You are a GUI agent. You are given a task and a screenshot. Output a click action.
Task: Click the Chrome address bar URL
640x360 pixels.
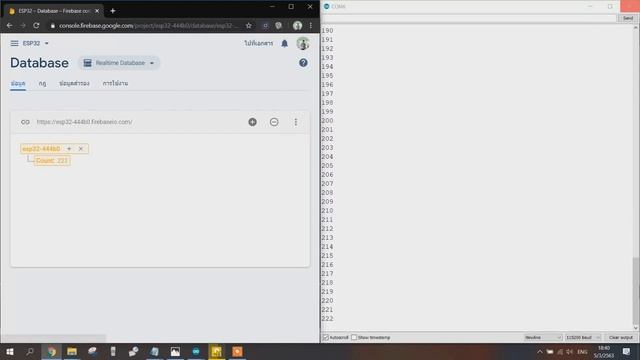[149, 25]
